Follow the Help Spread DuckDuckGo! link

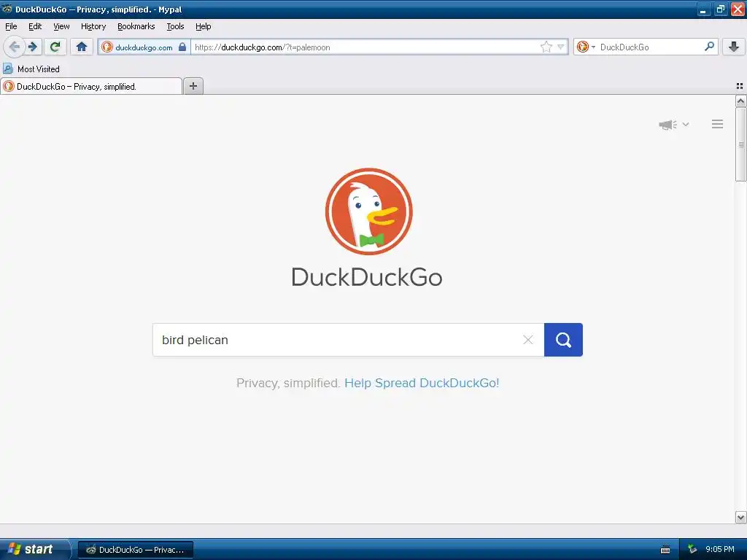tap(422, 383)
